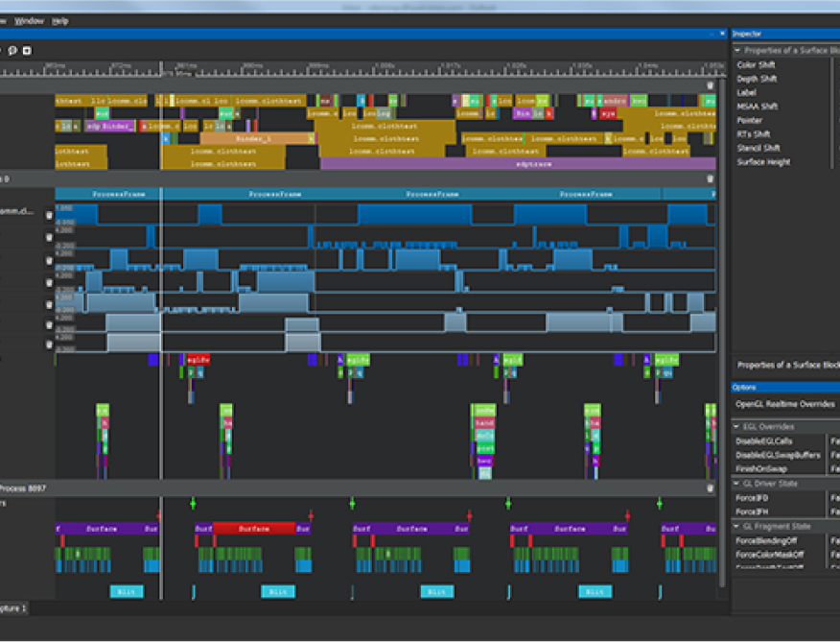Viewport: 840px width, 642px height.
Task: Click the trash icon beside the second counter track
Action: 48,236
